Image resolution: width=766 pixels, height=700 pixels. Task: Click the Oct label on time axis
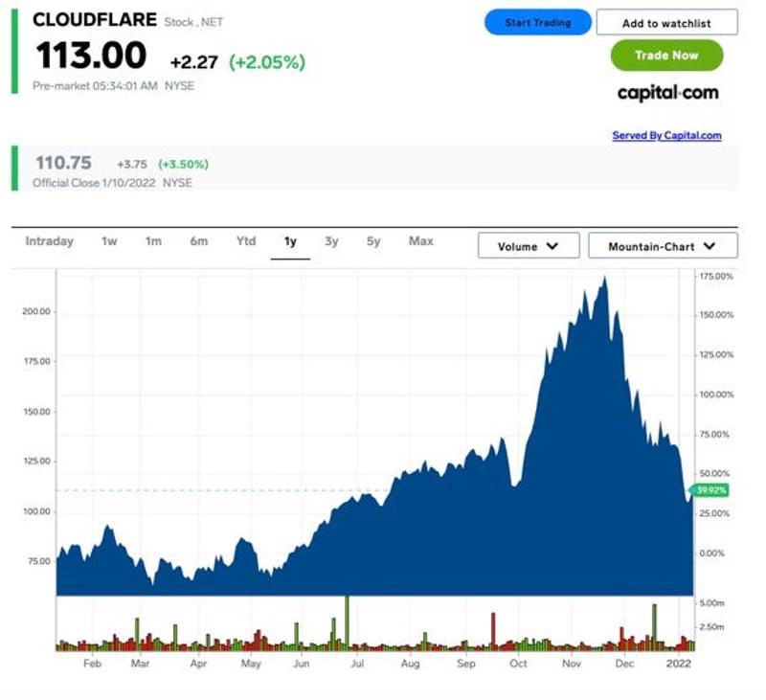(x=518, y=664)
